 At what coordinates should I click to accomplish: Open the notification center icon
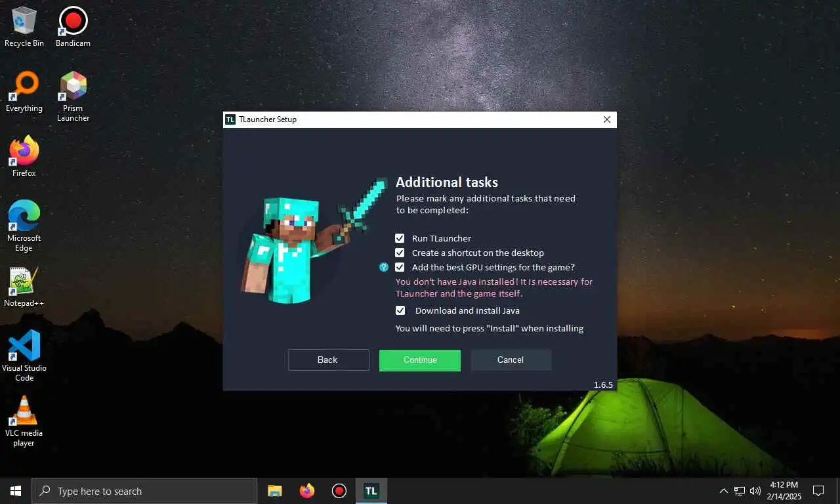coord(818,491)
